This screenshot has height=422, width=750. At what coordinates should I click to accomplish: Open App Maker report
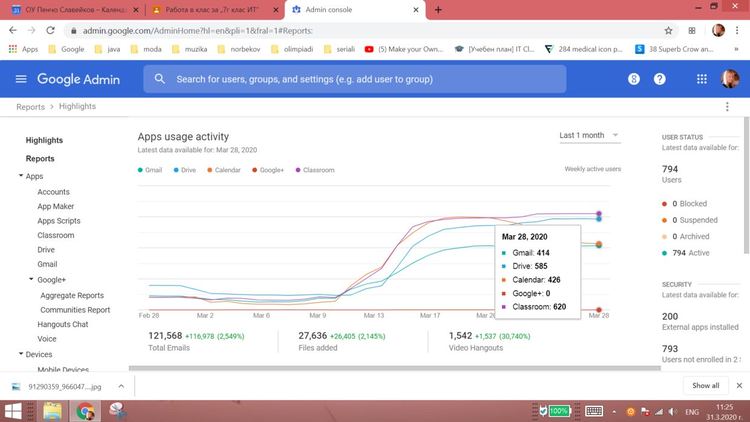(x=55, y=206)
